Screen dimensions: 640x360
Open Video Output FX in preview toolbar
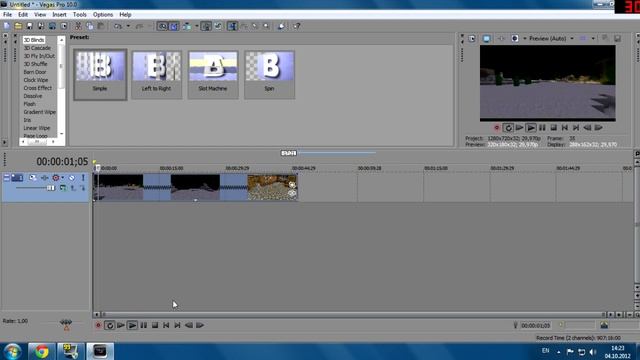pyautogui.click(x=501, y=38)
